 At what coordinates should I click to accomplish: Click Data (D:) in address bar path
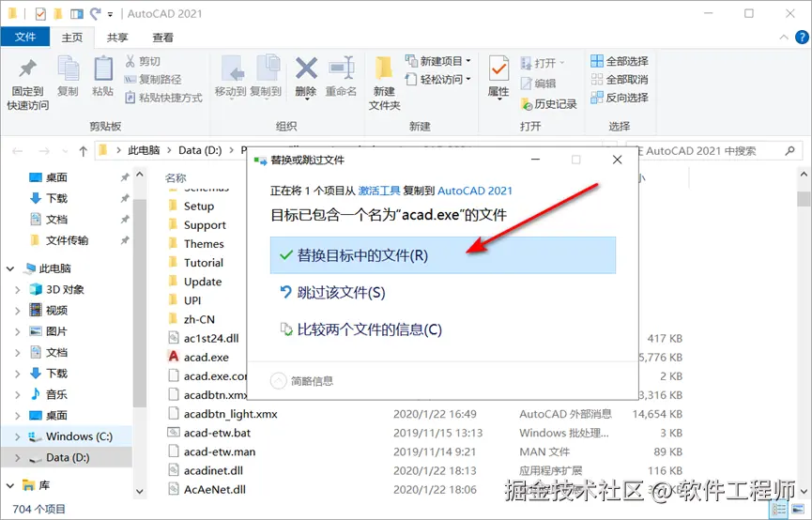click(x=200, y=150)
